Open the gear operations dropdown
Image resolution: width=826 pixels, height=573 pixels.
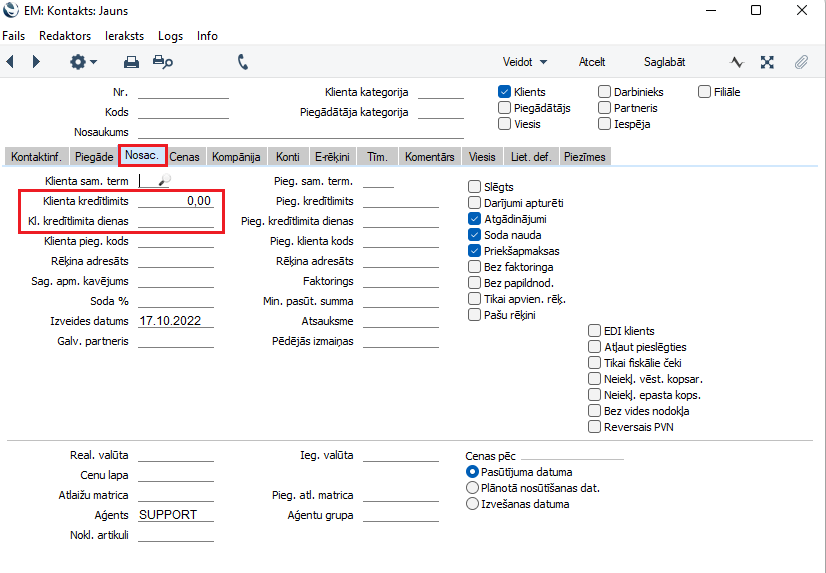click(82, 62)
